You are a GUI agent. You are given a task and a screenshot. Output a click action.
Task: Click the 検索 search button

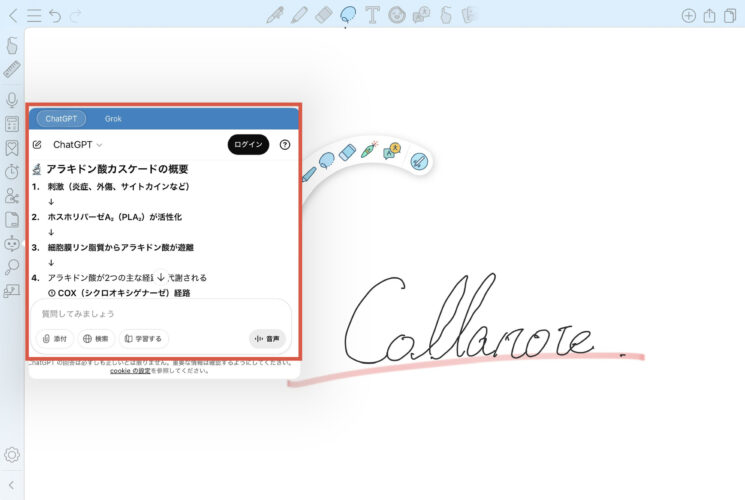click(96, 339)
